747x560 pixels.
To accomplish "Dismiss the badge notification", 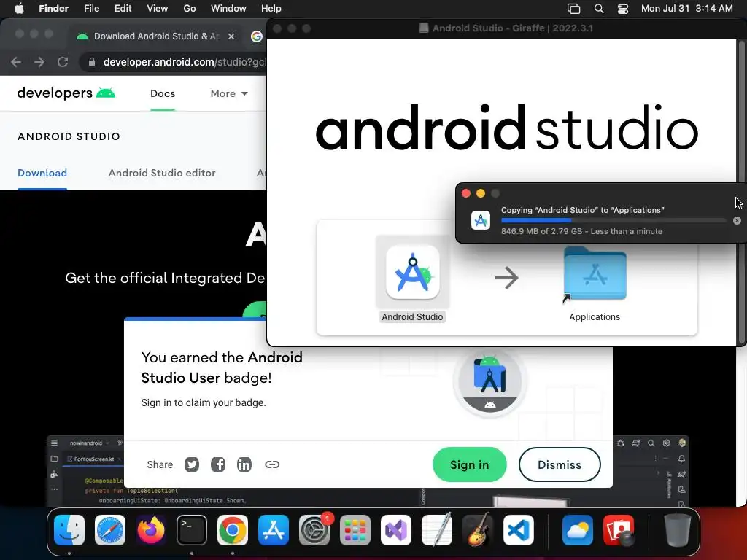I will (560, 464).
